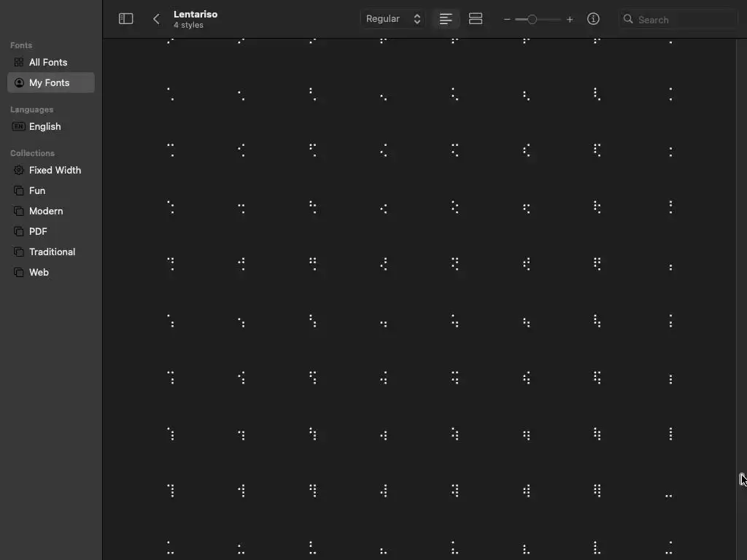Screen dimensions: 747x560
Task: Switch to sample text view
Action: click(x=446, y=19)
